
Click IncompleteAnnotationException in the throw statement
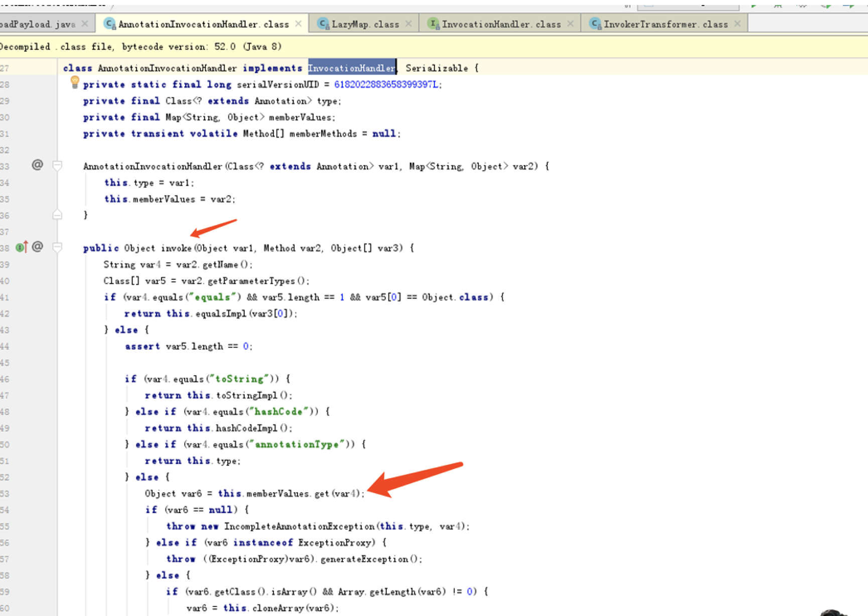[x=300, y=527]
